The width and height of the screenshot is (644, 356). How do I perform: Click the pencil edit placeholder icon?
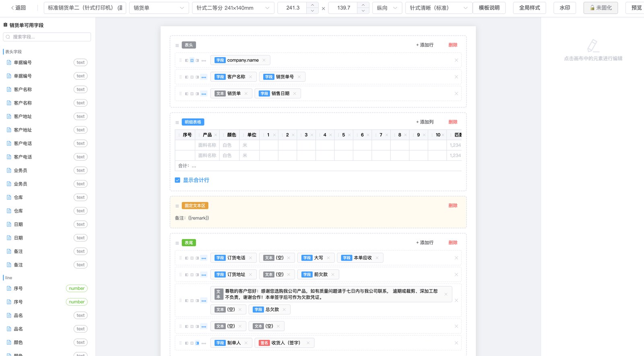pyautogui.click(x=592, y=46)
